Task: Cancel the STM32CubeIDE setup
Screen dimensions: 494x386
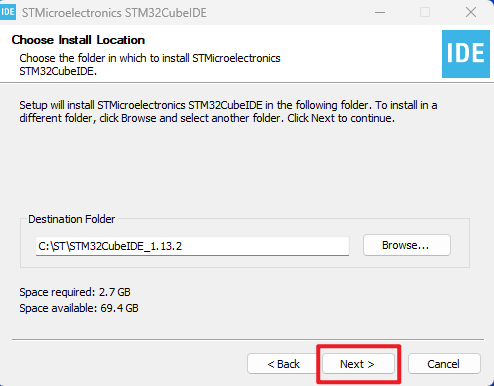Action: tap(444, 364)
